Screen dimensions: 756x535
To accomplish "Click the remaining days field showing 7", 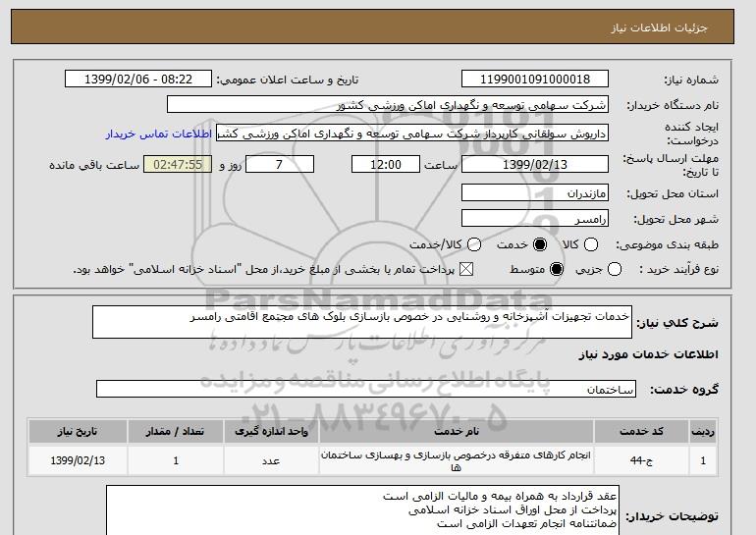I will click(x=280, y=164).
